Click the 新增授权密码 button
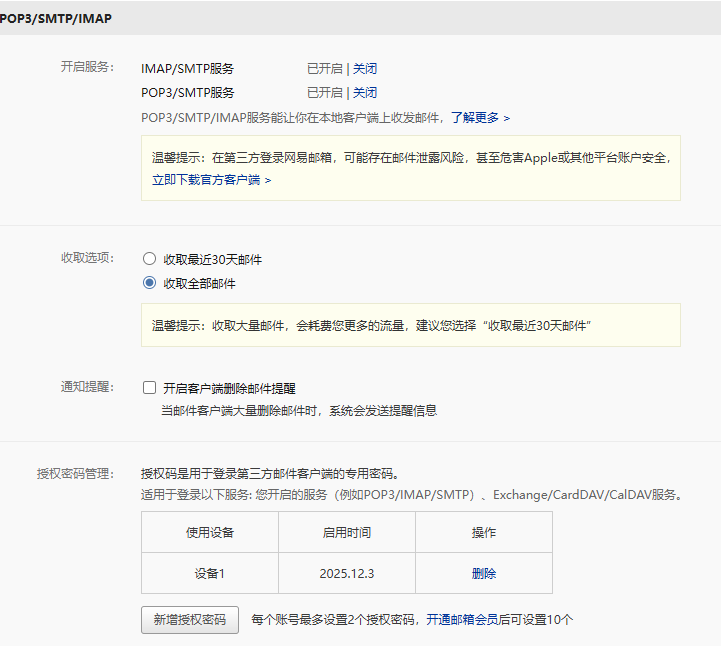Viewport: 721px width, 652px height. click(190, 620)
